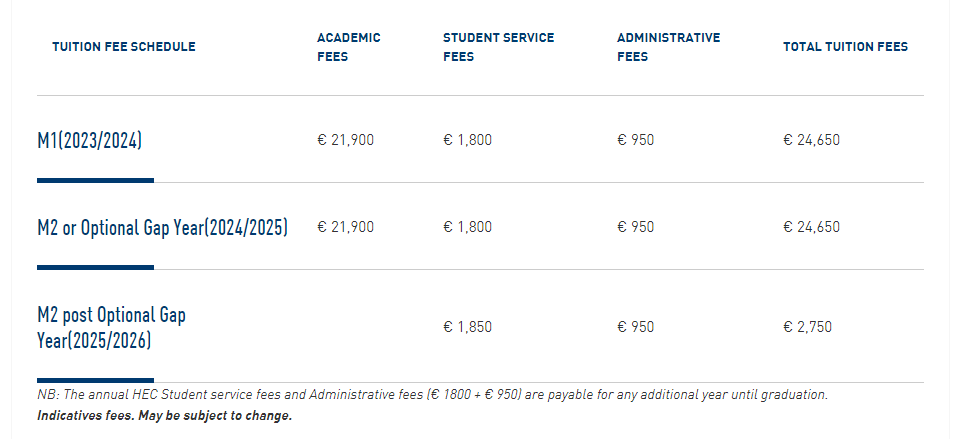Viewport: 959px width, 439px height.
Task: Select the M2 or Optional Gap Year(2024/2025) label
Action: click(x=162, y=228)
